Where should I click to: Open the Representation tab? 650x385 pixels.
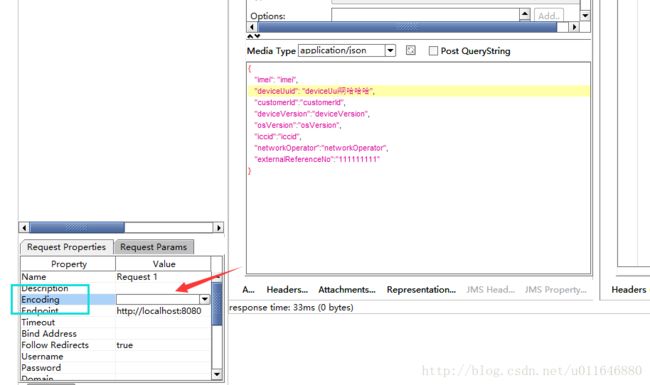421,290
